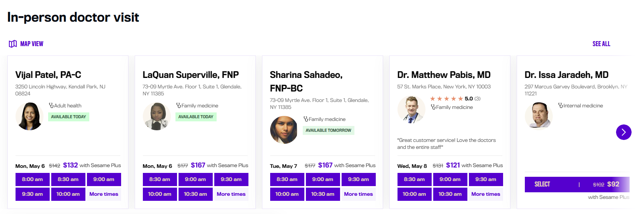The image size is (644, 214).
Task: Open Dr. Matthew Pabis's profile photo
Action: click(x=411, y=110)
